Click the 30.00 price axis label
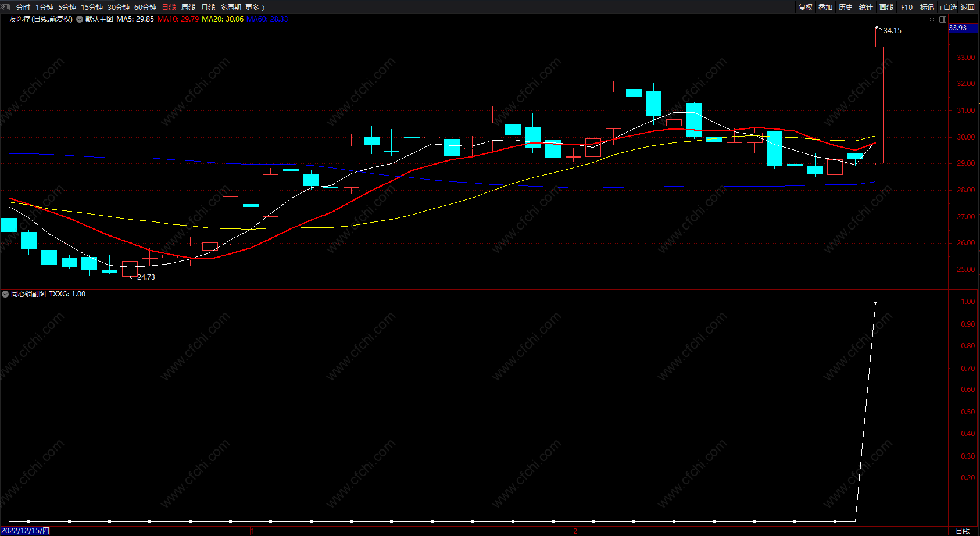 pos(966,137)
